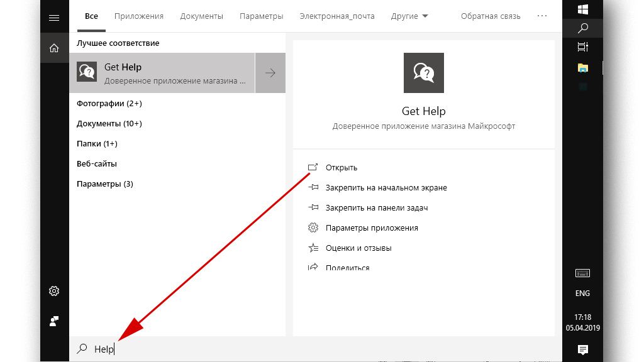644x362 pixels.
Task: Switch to the Параметры tab
Action: coord(261,16)
